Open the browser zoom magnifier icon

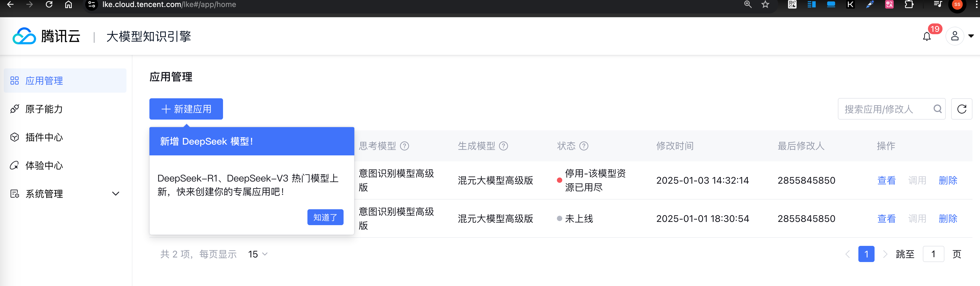748,4
